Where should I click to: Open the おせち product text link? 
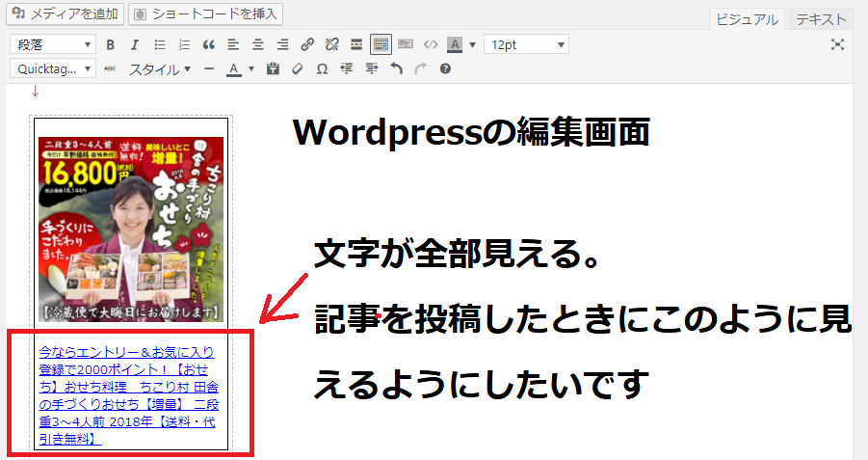128,395
